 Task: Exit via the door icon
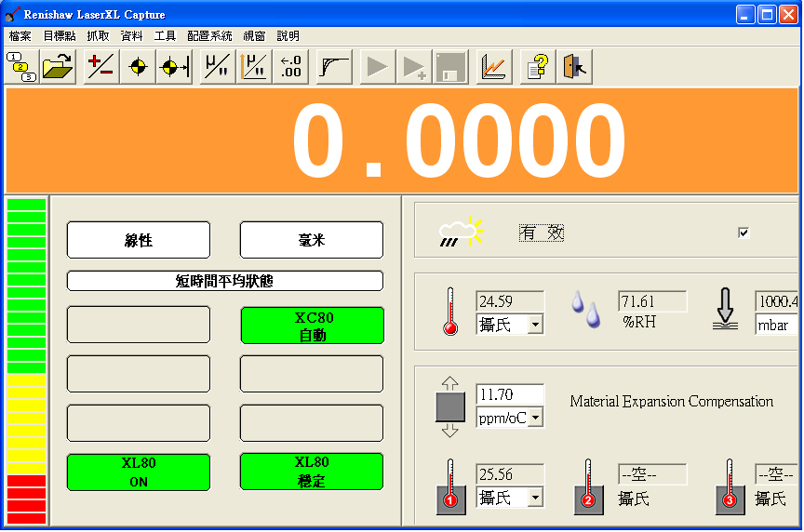(x=574, y=67)
